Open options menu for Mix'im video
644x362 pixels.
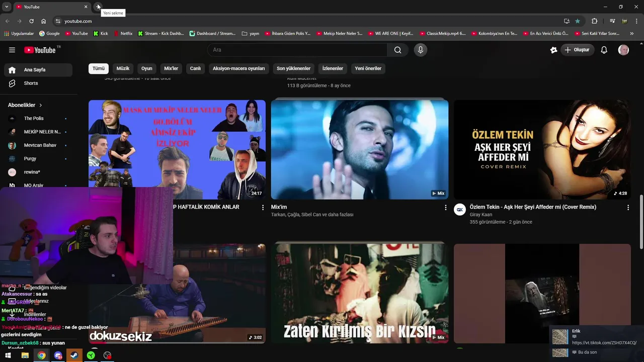(445, 207)
